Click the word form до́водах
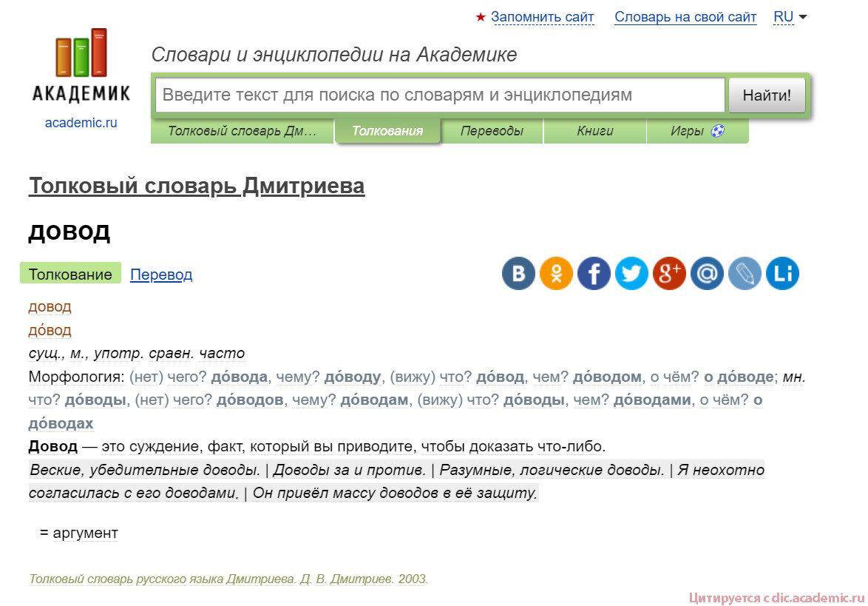This screenshot has width=868, height=606. [61, 423]
